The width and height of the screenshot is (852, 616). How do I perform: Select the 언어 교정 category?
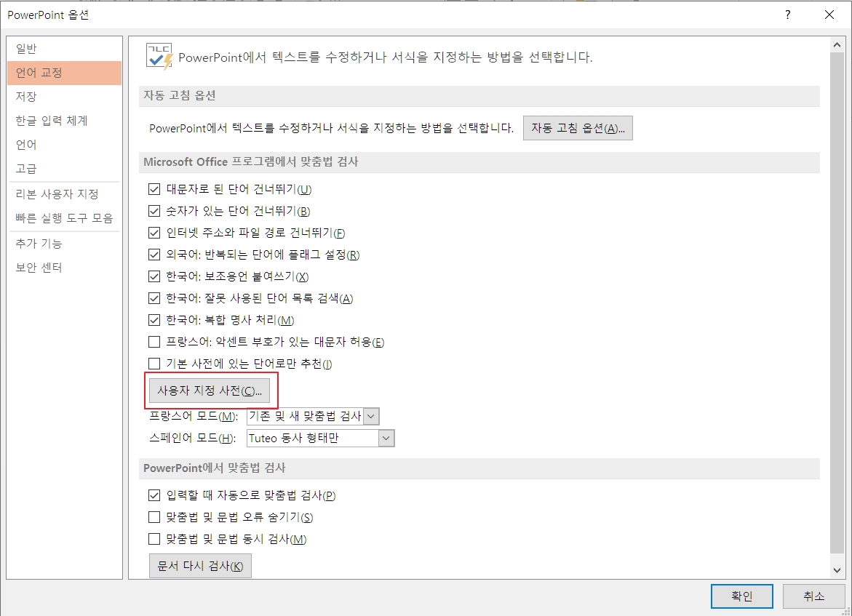pyautogui.click(x=64, y=73)
